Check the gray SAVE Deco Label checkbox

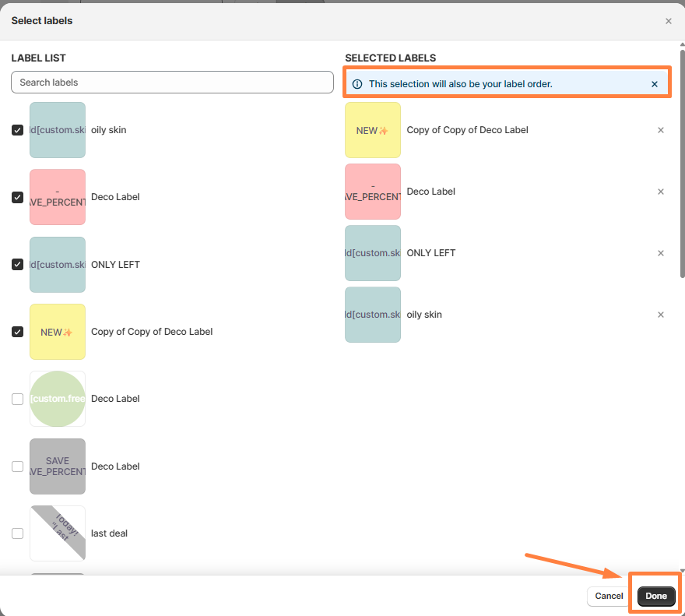pos(17,466)
